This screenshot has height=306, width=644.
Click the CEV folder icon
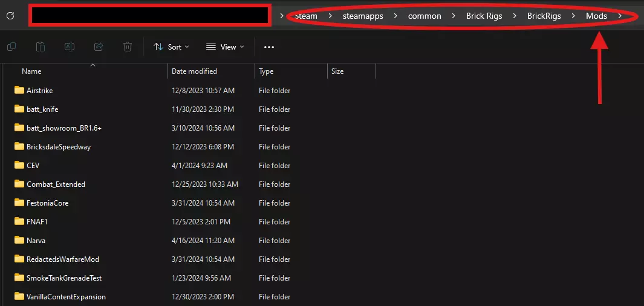(19, 165)
